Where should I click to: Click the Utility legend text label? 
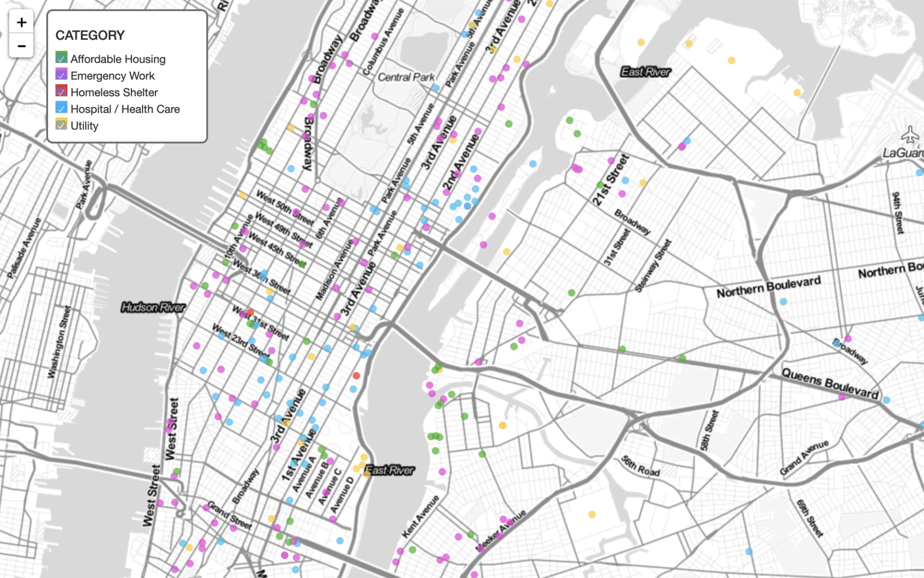[x=84, y=126]
